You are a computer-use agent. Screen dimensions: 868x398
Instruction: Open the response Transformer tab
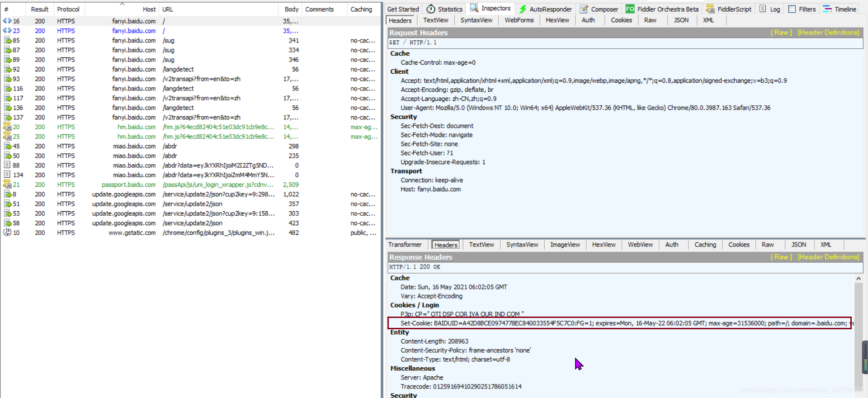coord(405,245)
